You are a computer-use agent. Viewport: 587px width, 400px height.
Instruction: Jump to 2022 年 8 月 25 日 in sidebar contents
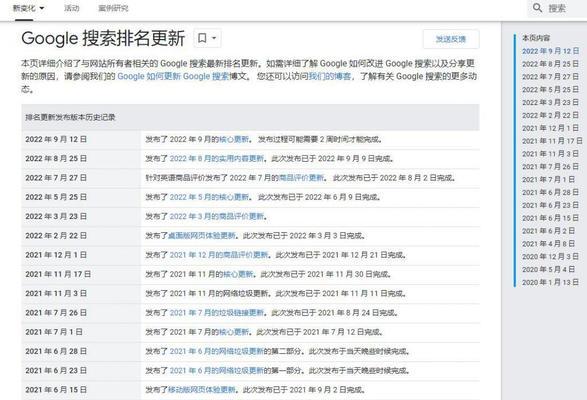(x=550, y=64)
